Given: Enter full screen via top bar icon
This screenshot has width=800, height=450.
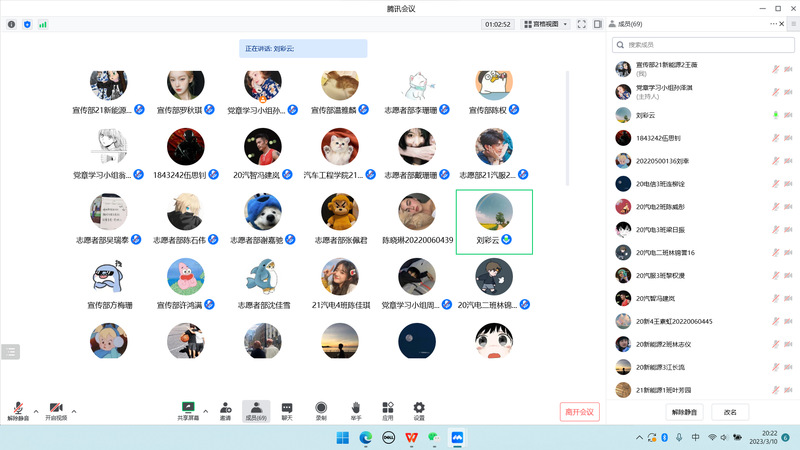Looking at the screenshot, I should (583, 24).
